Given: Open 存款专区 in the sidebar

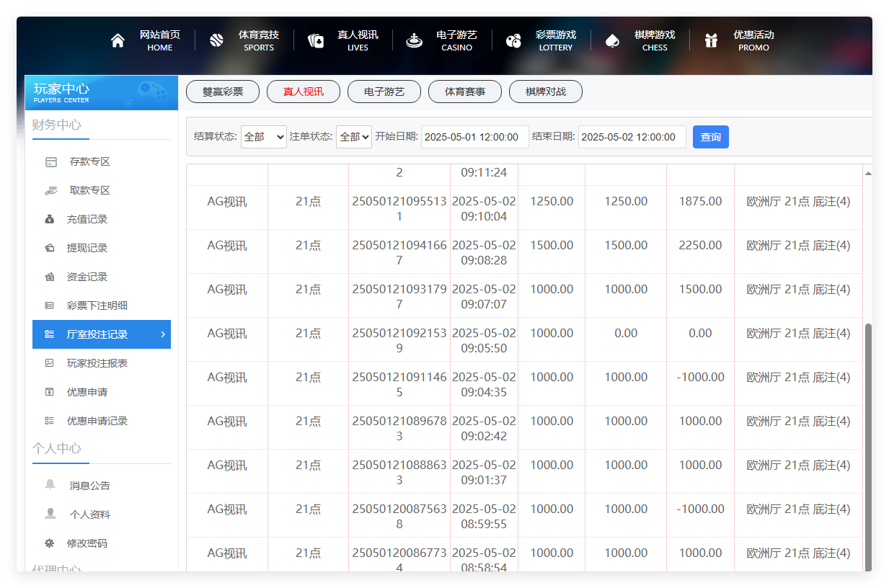Looking at the screenshot, I should coord(89,161).
